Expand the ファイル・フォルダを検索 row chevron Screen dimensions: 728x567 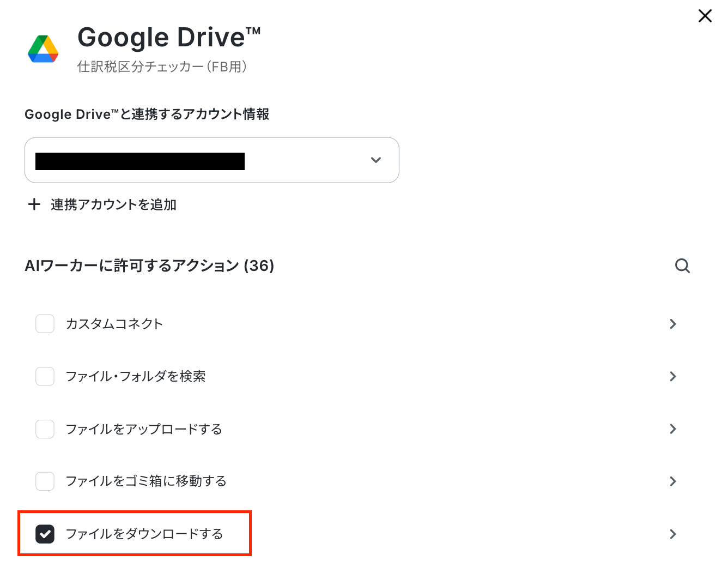point(673,376)
